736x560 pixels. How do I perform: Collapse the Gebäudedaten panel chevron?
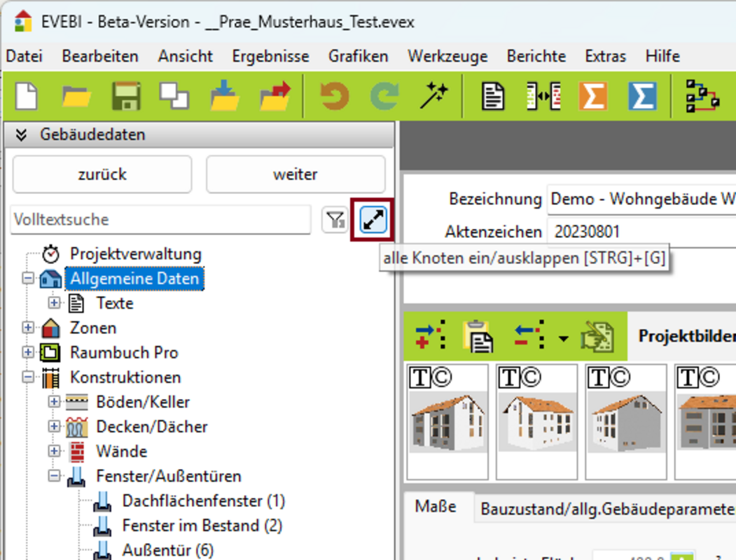click(x=21, y=134)
